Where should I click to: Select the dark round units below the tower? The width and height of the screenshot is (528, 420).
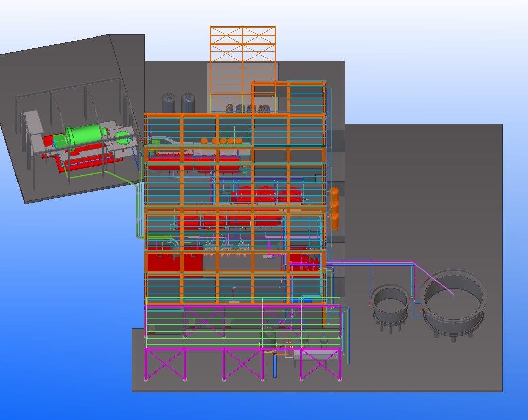pos(247,108)
